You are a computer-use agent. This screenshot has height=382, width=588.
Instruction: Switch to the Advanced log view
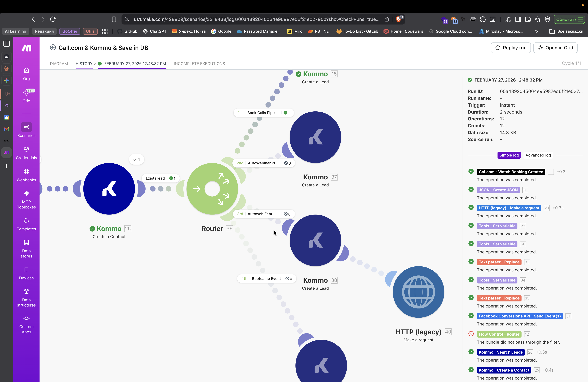538,155
